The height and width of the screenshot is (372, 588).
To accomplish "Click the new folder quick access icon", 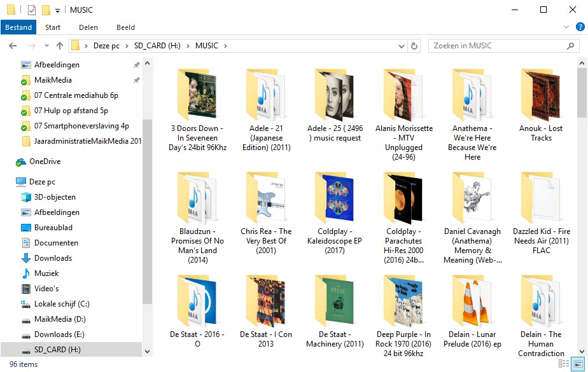I will pyautogui.click(x=46, y=10).
